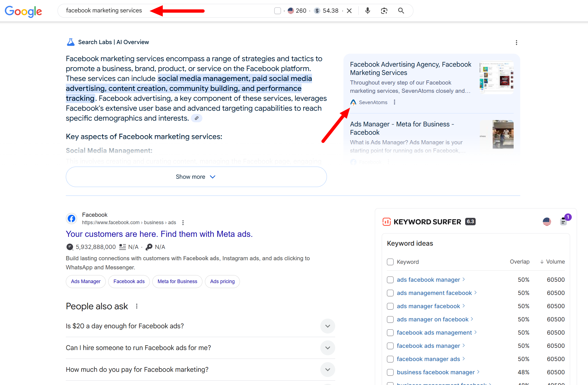Screen dimensions: 588x385
Task: Click the search magnifier icon
Action: point(401,10)
